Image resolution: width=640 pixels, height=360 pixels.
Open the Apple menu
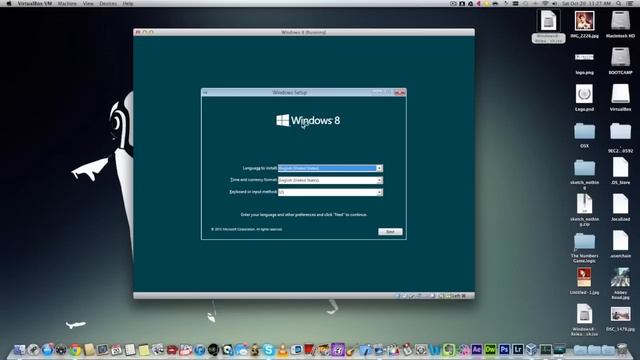(9, 3)
